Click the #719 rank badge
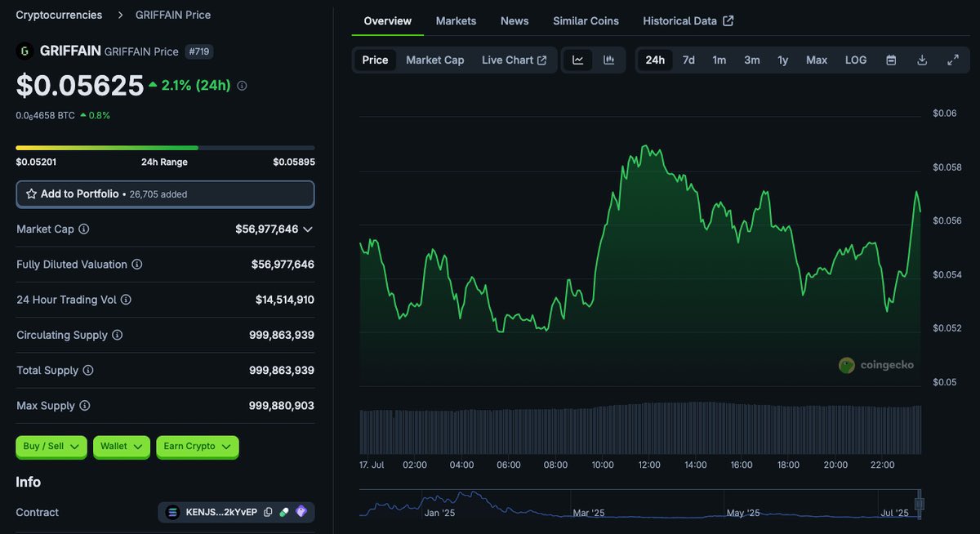This screenshot has height=534, width=980. [199, 51]
